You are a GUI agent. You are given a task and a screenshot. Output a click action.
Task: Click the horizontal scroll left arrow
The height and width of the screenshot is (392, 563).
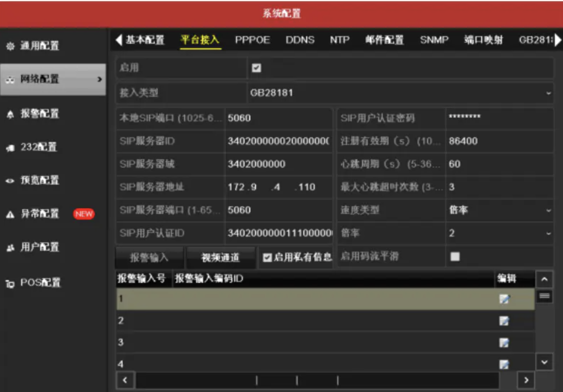point(125,380)
